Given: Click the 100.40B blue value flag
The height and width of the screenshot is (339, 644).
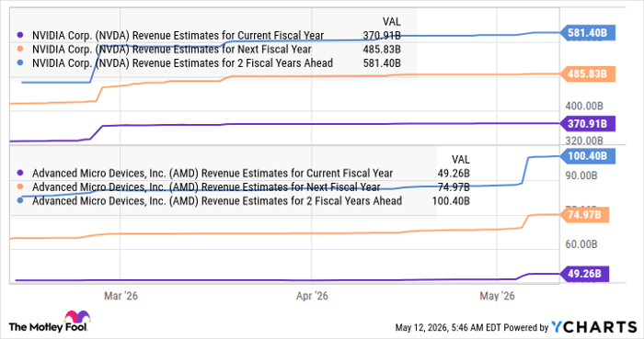Looking at the screenshot, I should click(588, 156).
